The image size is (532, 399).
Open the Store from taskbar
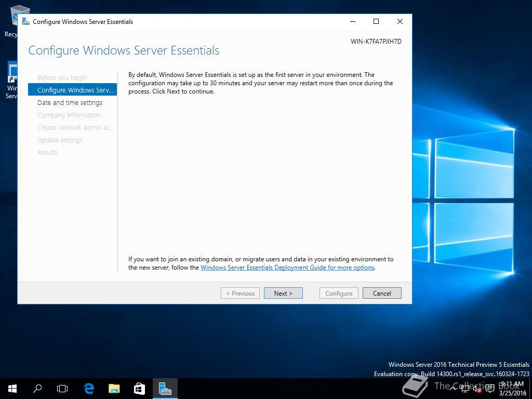139,389
